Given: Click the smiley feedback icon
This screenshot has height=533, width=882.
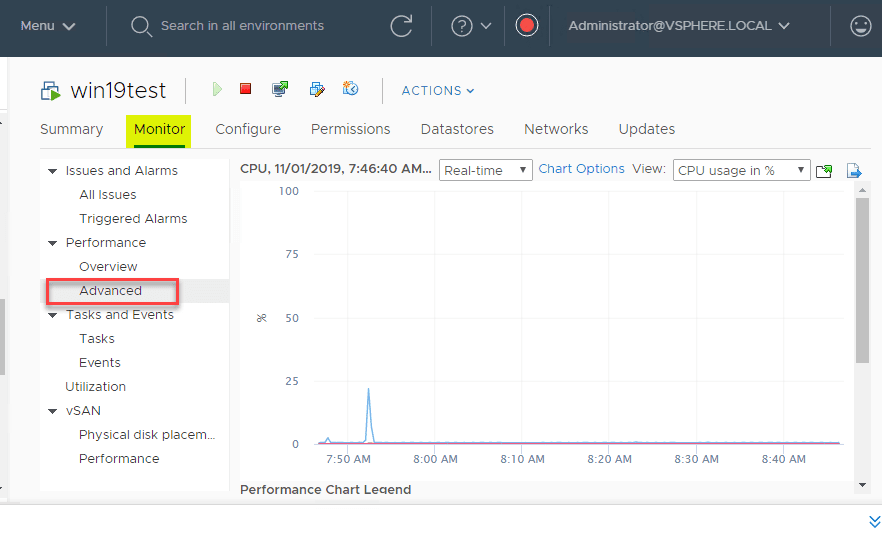Looking at the screenshot, I should pos(861,26).
